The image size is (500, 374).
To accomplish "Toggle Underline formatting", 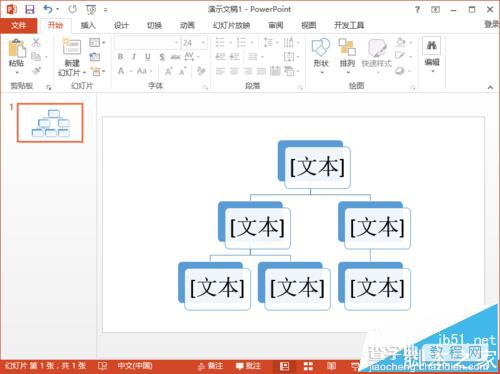I will tap(148, 57).
